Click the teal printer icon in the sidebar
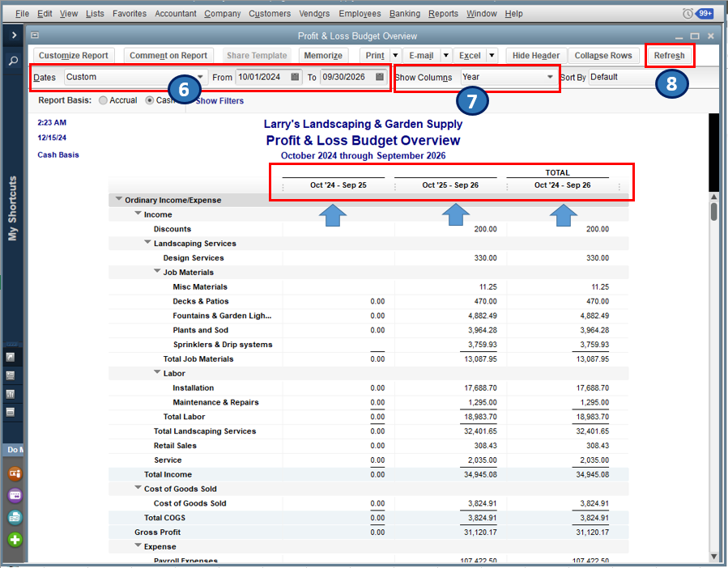Viewport: 728px width, 568px height. pos(15,517)
